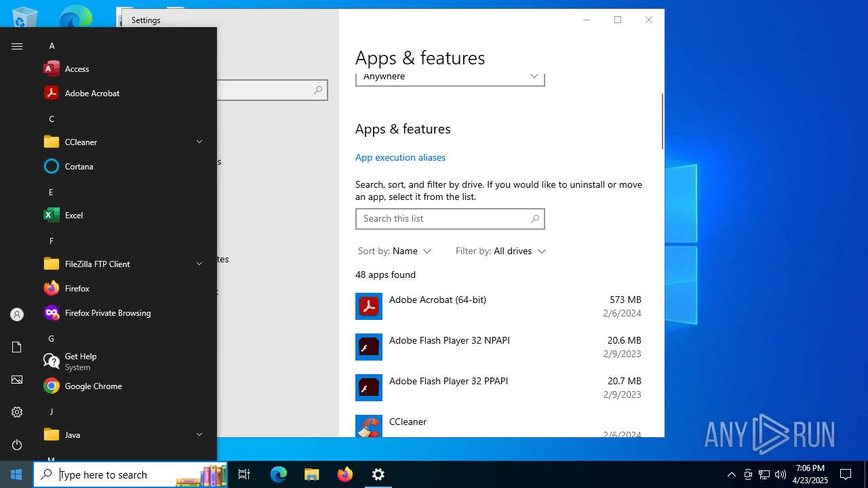Click the Settings window vertical scrollbar

point(663,121)
